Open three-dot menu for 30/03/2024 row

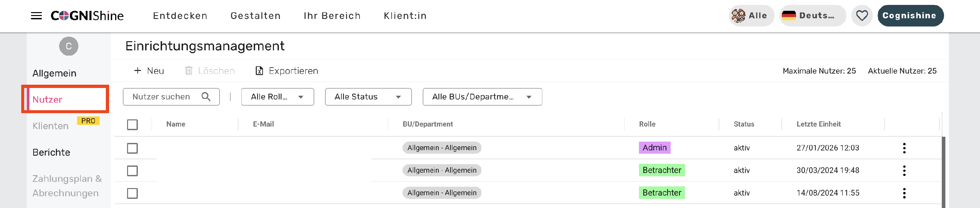point(904,170)
